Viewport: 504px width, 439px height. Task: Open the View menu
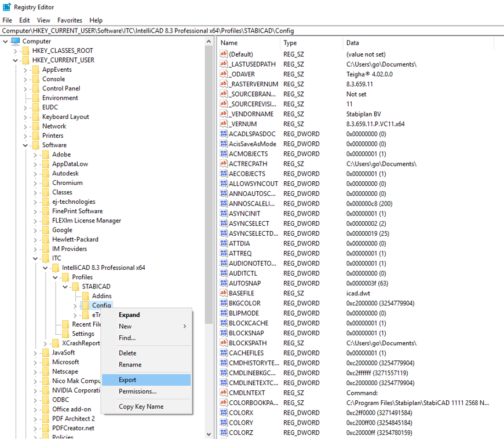point(43,20)
